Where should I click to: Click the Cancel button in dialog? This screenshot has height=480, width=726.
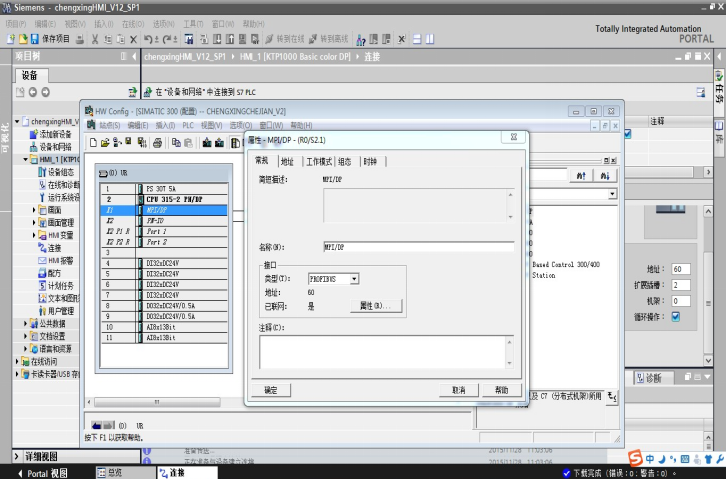[458, 390]
